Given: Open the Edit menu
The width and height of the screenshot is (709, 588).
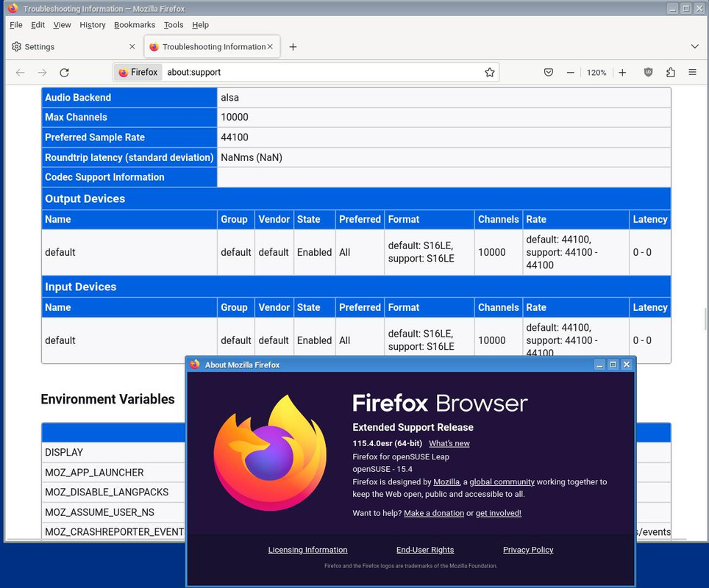Looking at the screenshot, I should [38, 25].
